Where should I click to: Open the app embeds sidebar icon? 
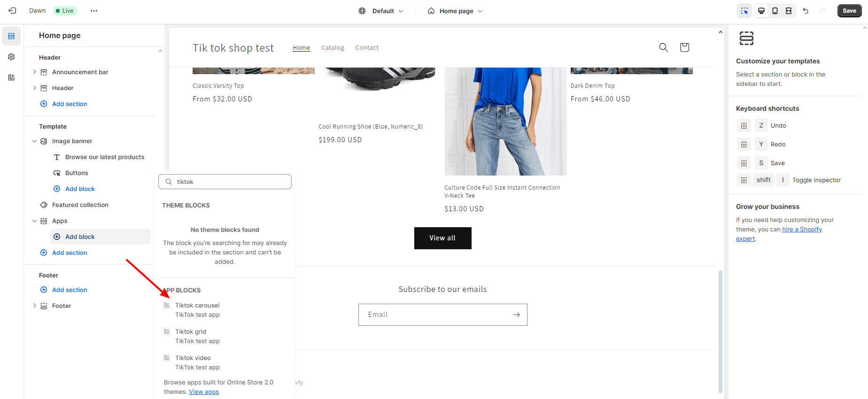coord(11,77)
